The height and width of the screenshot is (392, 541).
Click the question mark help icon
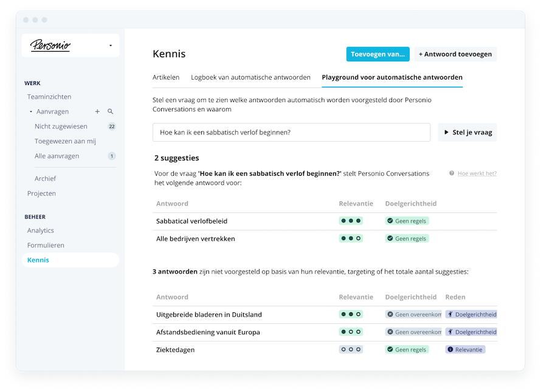tap(452, 173)
